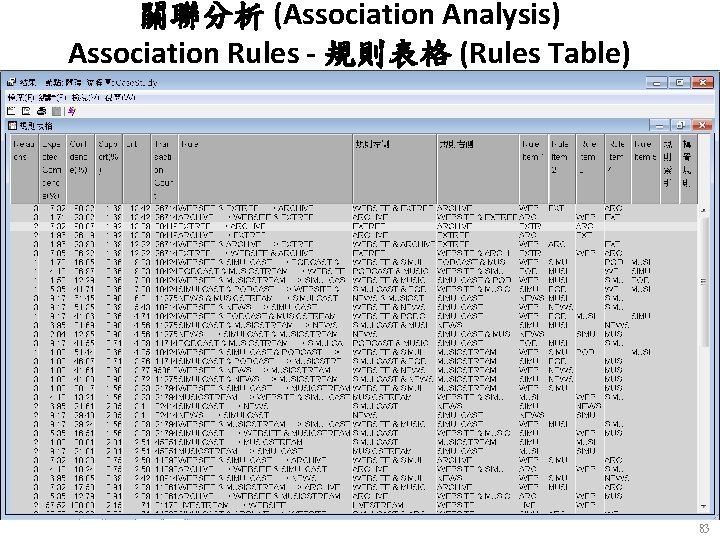Click the Rule Item 1 column header
Viewport: 720px width, 540px height.
click(533, 169)
